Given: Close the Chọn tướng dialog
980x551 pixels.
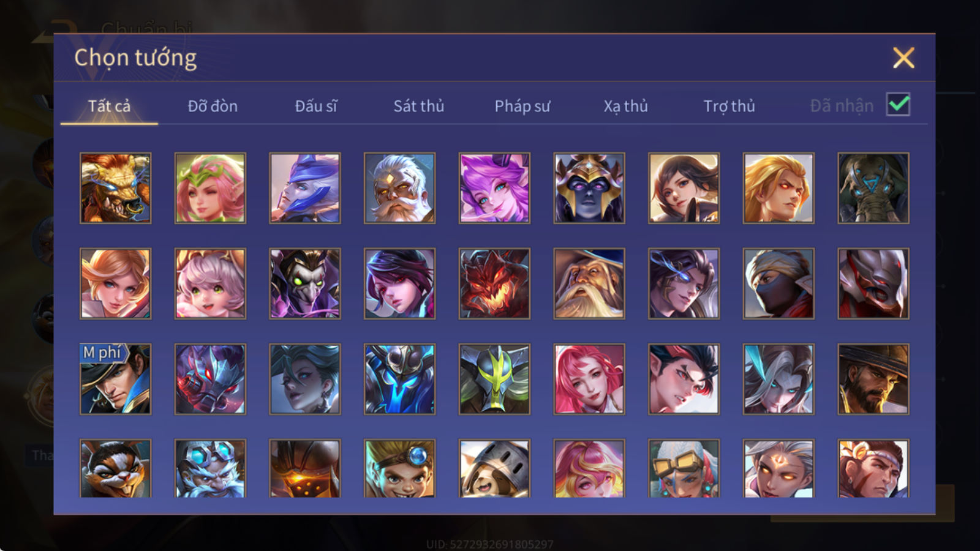Looking at the screenshot, I should click(903, 58).
